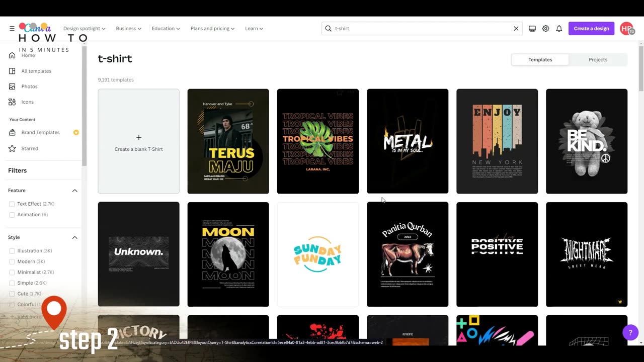Open the Design spotlight dropdown

pos(84,29)
